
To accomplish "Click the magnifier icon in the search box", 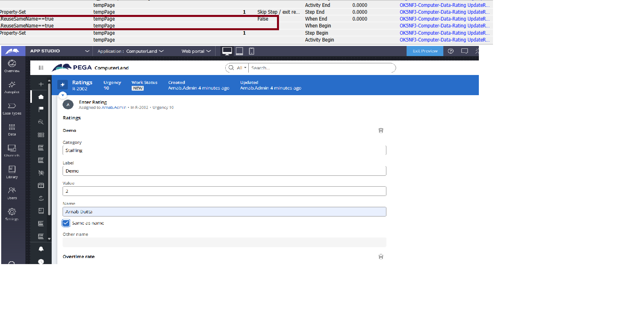I will click(231, 68).
